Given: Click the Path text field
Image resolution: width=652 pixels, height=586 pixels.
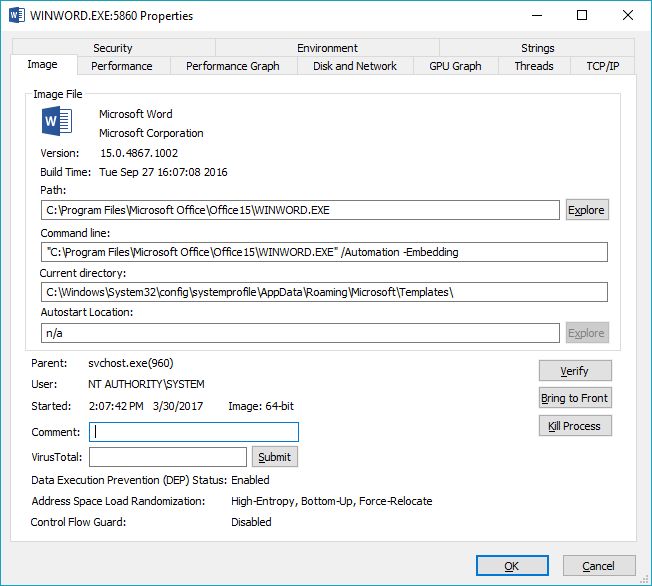Looking at the screenshot, I should (x=300, y=210).
